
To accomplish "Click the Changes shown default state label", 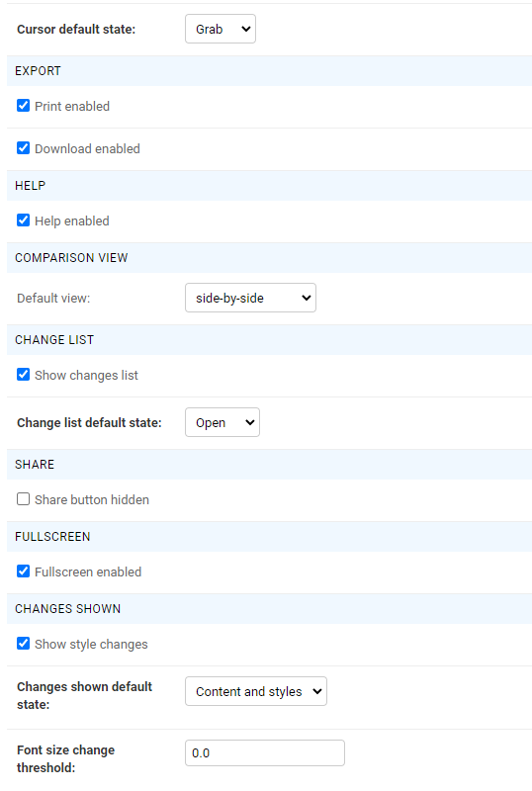I will [84, 696].
